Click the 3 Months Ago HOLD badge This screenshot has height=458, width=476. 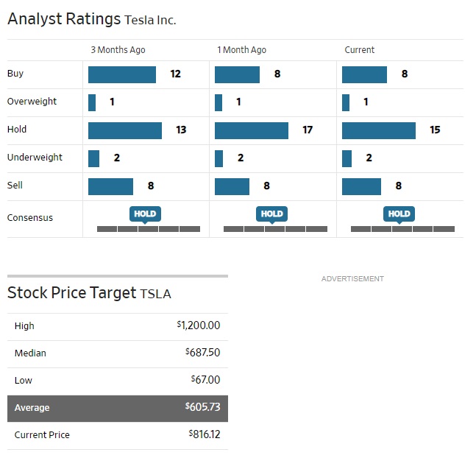145,214
